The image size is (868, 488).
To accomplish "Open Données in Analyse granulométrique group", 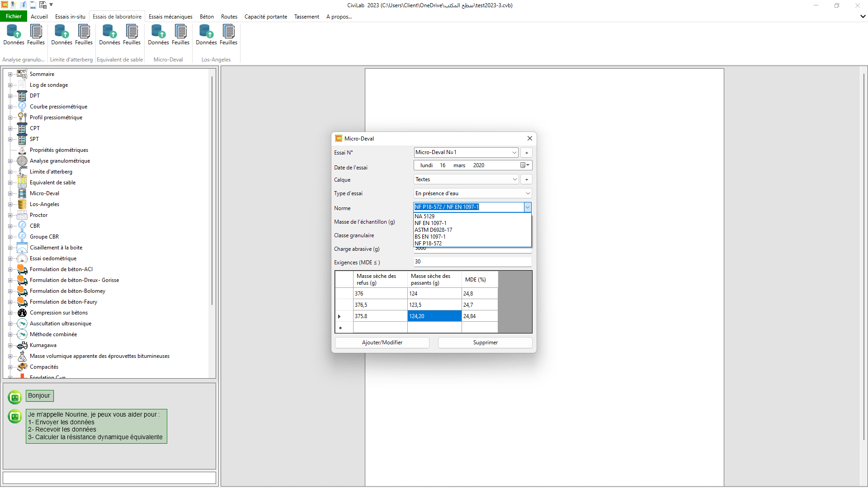I will click(x=14, y=35).
